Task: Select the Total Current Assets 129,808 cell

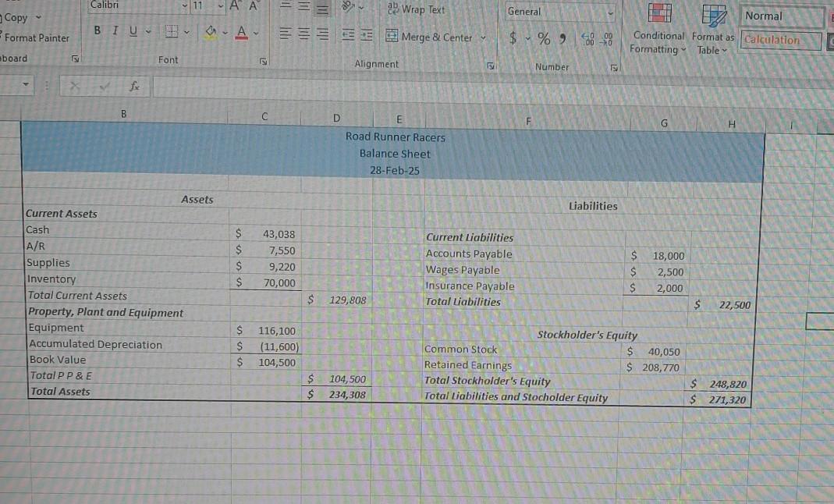Action: [x=337, y=300]
